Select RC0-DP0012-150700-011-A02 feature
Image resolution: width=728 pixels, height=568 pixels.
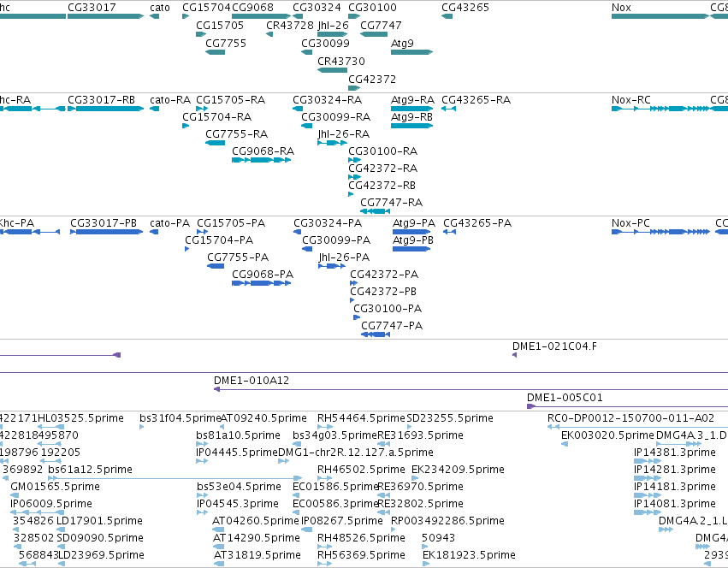[x=630, y=418]
